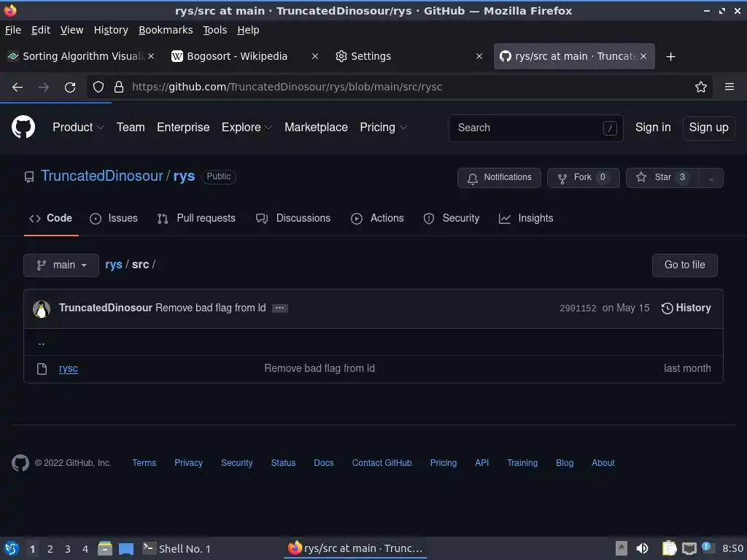This screenshot has width=747, height=560.
Task: Open the tray up-arrow eject icon
Action: (622, 548)
